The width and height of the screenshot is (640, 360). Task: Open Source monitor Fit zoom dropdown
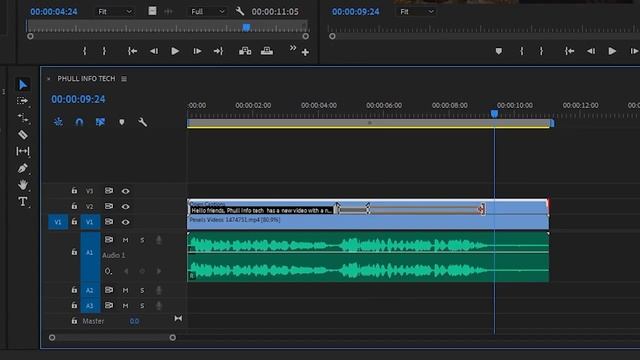coord(114,11)
